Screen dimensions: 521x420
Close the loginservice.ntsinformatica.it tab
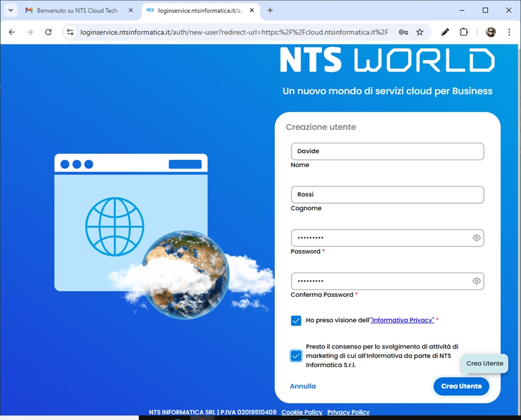(x=252, y=10)
